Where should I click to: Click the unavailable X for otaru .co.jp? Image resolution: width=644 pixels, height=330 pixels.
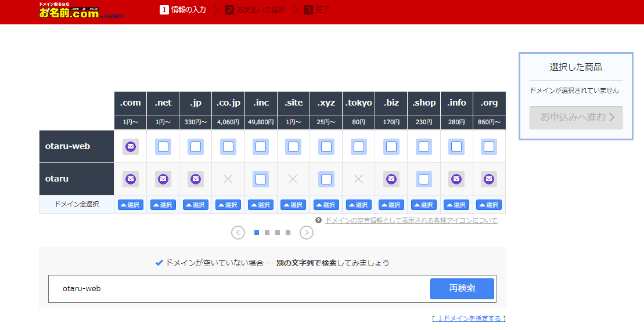tap(228, 179)
